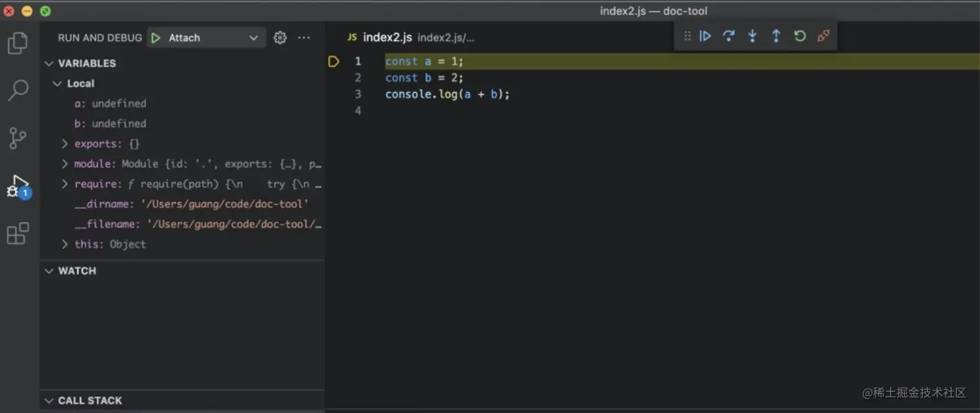Viewport: 980px width, 413px height.
Task: Open Run and Debug more actions menu
Action: point(304,38)
